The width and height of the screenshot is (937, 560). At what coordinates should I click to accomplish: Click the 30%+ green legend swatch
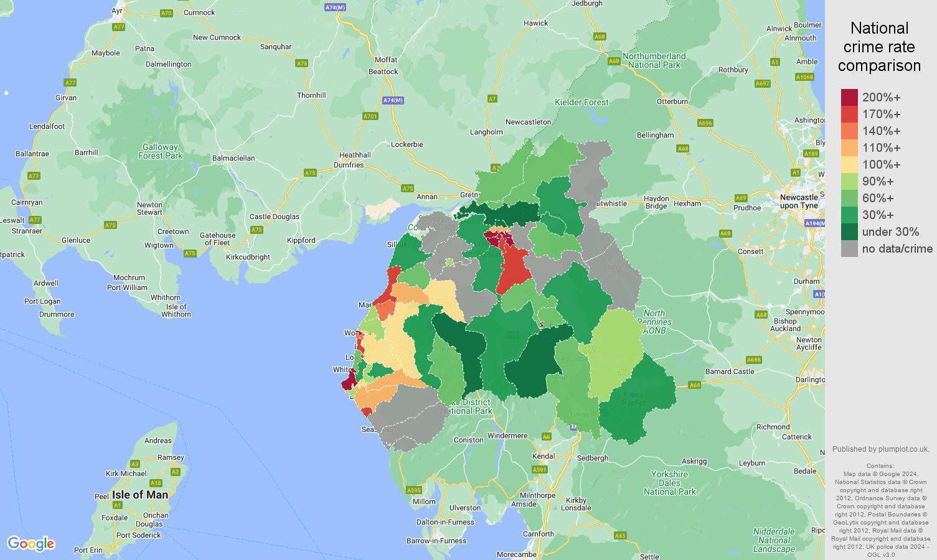[849, 215]
